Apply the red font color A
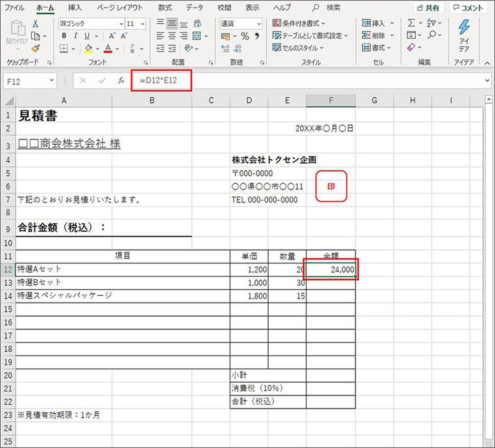Image resolution: width=495 pixels, height=448 pixels. (x=108, y=49)
